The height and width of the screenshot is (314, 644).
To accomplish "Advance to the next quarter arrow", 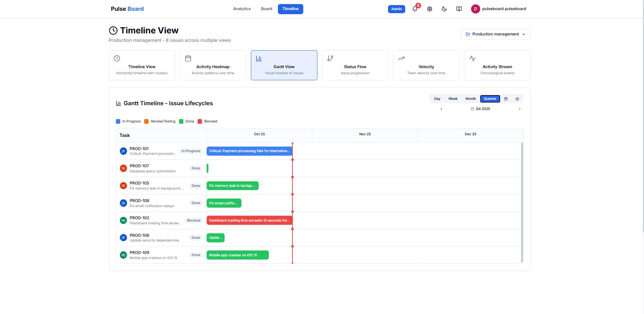I will tap(520, 109).
